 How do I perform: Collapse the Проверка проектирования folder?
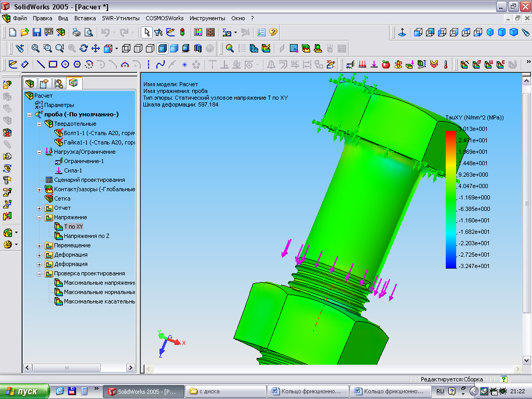[39, 274]
